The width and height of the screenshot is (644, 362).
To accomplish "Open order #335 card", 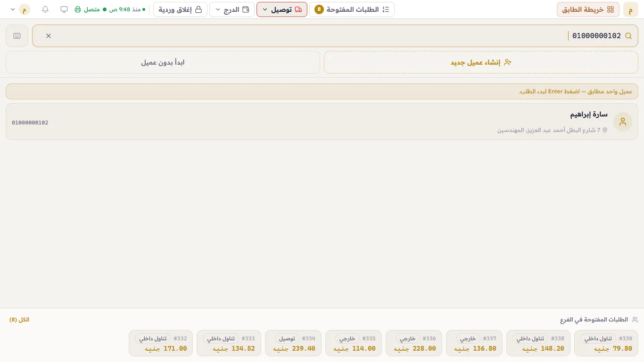I will [x=354, y=343].
